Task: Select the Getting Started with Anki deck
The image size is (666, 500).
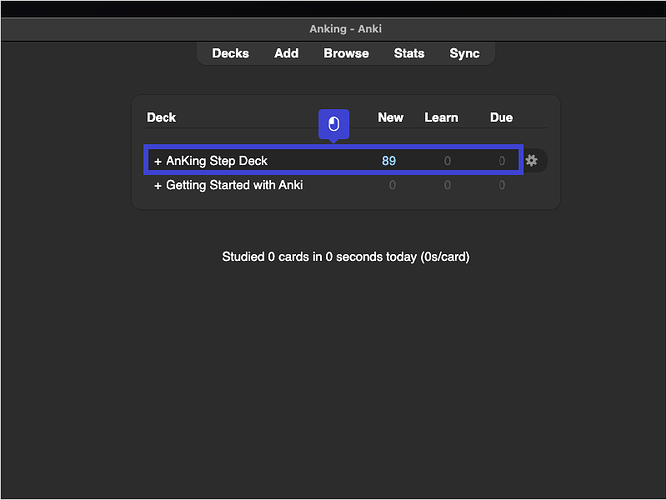Action: click(x=234, y=185)
